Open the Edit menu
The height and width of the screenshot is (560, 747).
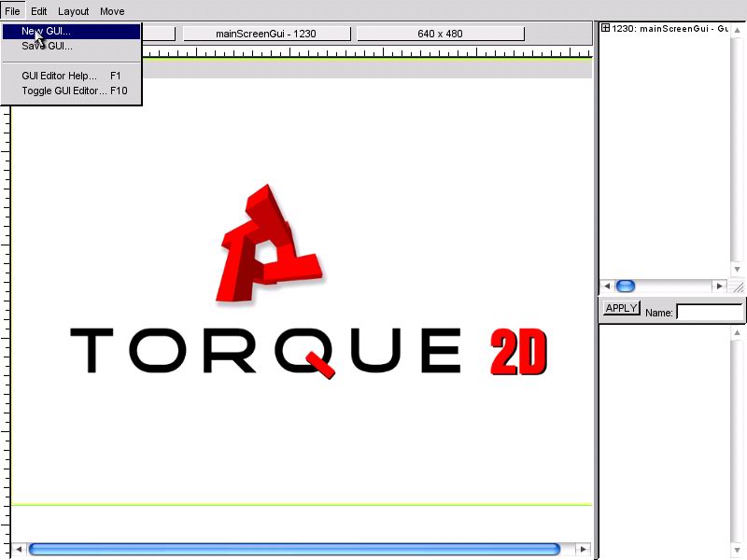pyautogui.click(x=38, y=11)
